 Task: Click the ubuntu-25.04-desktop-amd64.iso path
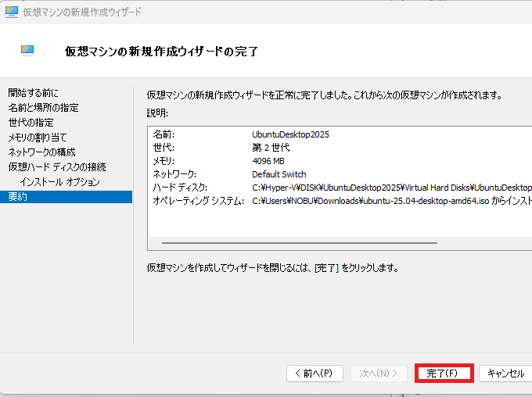(x=392, y=201)
